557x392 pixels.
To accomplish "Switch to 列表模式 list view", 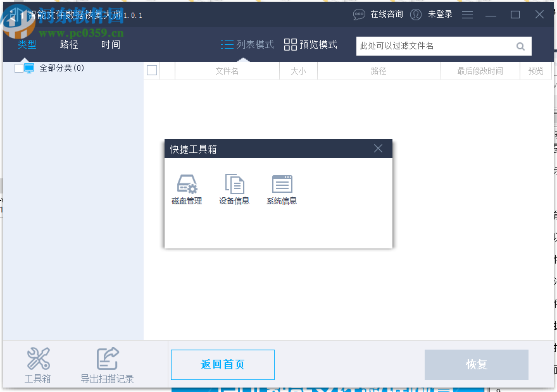I will tap(247, 45).
